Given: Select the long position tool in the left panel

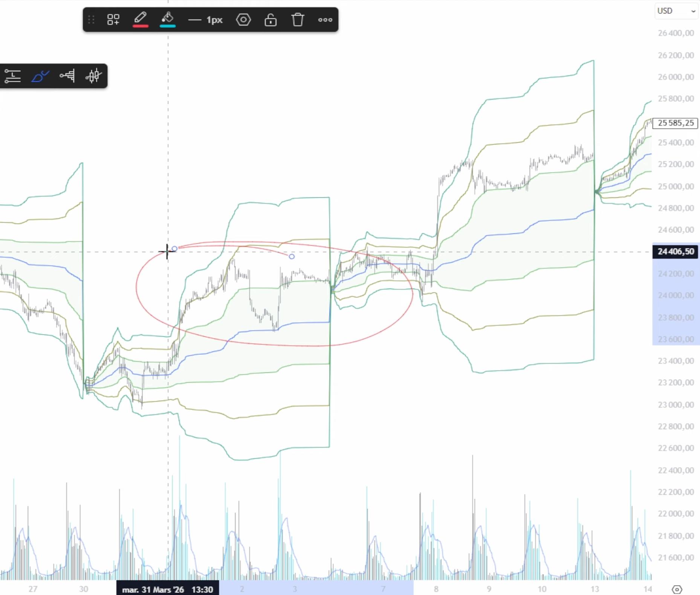Looking at the screenshot, I should (12, 76).
